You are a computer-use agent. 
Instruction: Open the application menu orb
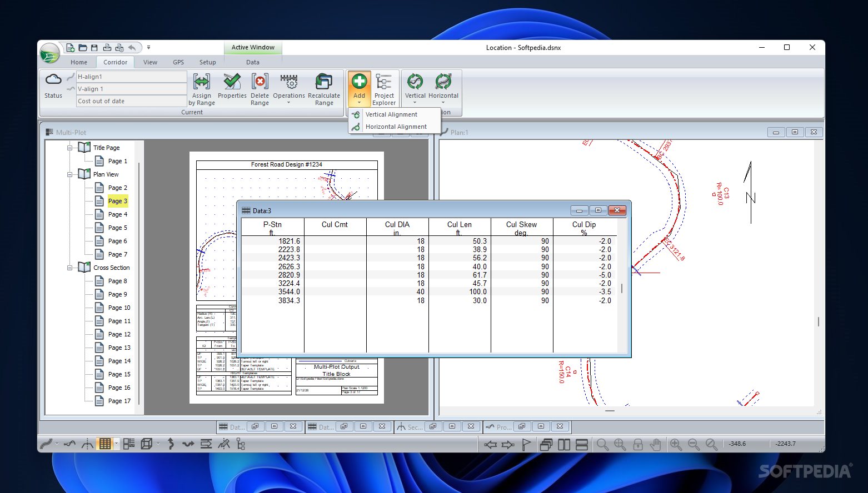tap(49, 54)
